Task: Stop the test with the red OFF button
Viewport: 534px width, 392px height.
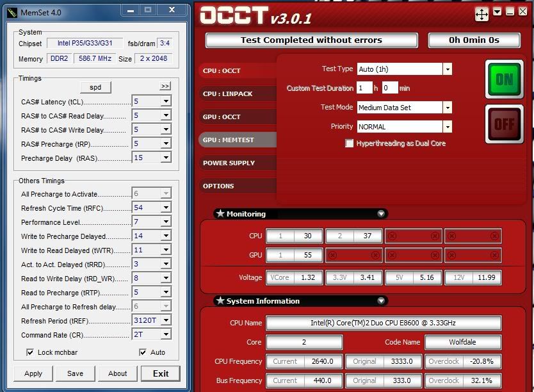Action: click(x=505, y=124)
